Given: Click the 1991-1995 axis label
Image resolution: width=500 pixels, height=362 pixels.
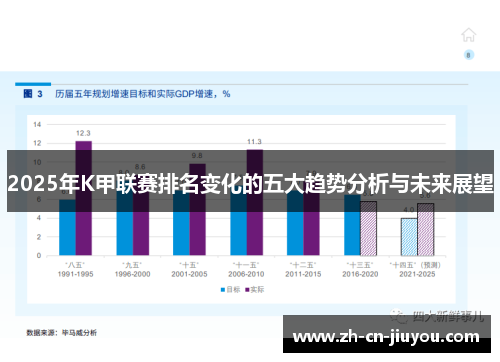Looking at the screenshot, I should point(75,274).
